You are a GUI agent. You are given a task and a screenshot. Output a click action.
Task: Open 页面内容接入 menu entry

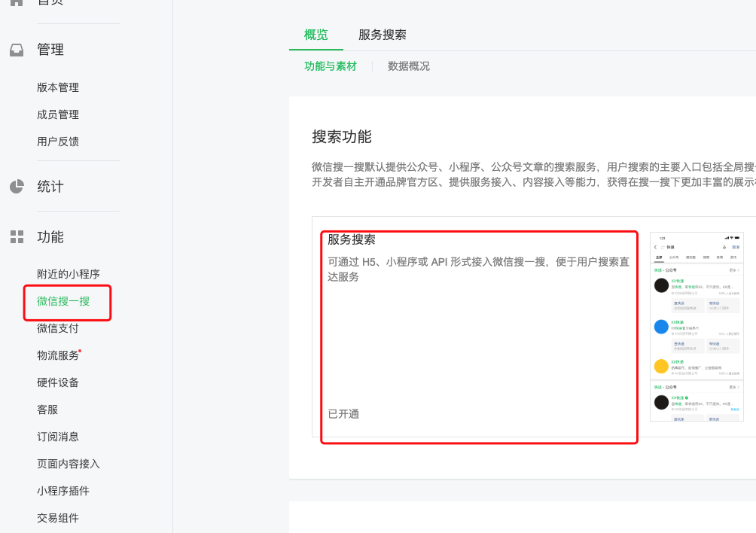coord(69,464)
